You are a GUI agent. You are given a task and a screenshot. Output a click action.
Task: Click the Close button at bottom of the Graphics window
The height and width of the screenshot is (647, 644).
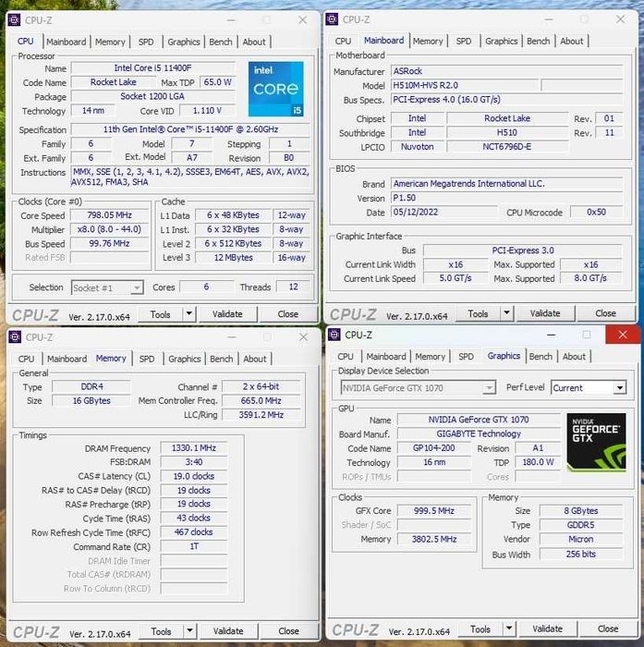[x=608, y=629]
